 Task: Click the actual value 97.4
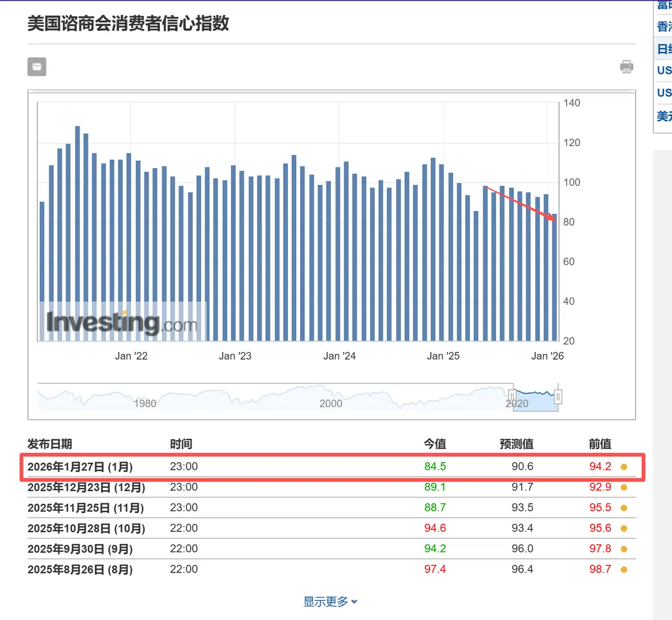(x=435, y=570)
